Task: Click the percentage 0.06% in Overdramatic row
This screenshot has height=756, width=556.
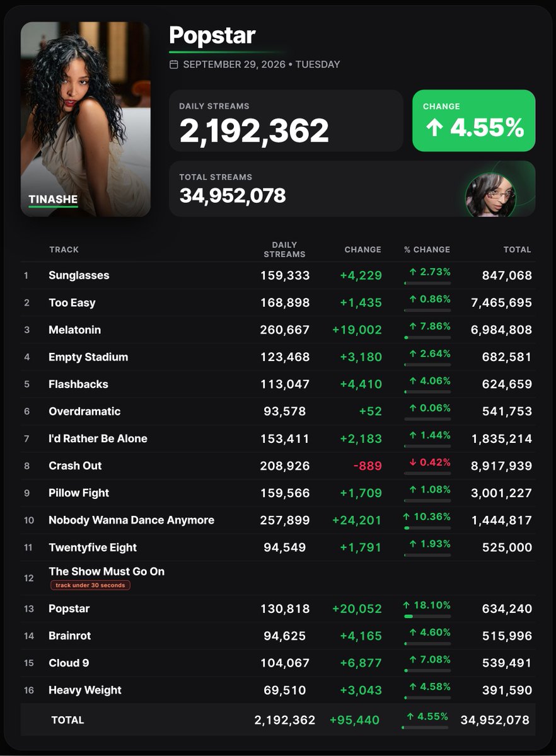Action: coord(435,407)
